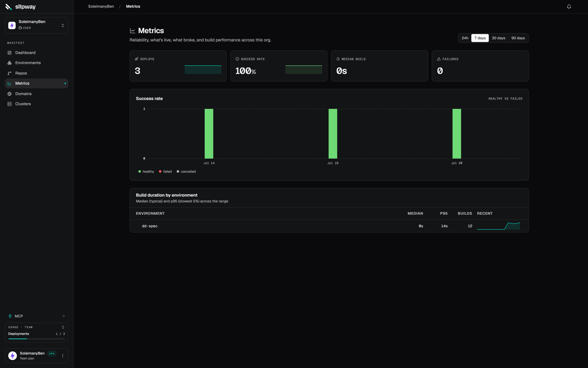Image resolution: width=588 pixels, height=368 pixels.
Task: Click the Jul 20 green bar
Action: point(457,134)
